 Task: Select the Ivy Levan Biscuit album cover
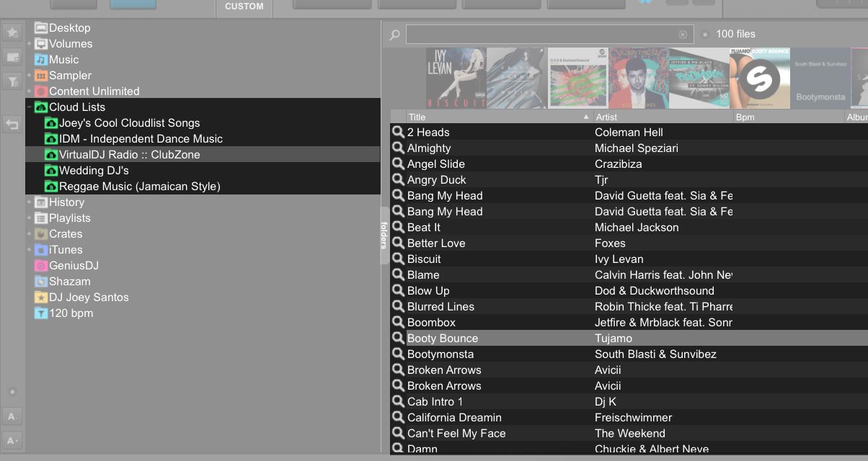(456, 79)
